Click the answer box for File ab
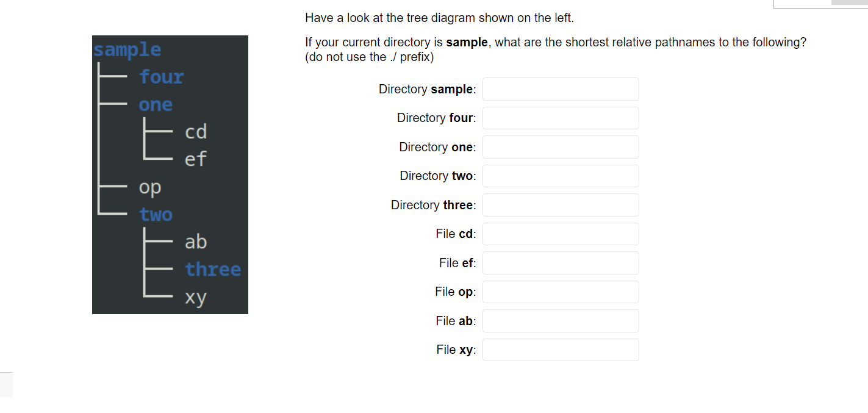The width and height of the screenshot is (868, 413). (560, 320)
